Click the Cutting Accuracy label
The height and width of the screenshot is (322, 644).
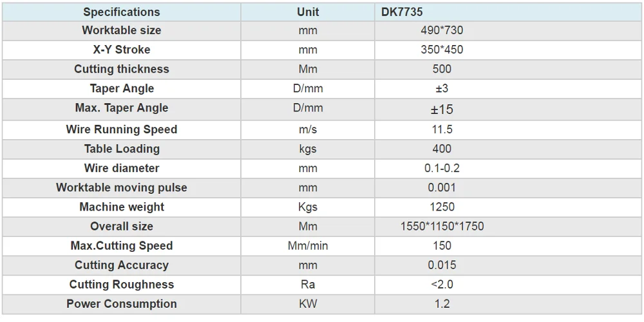click(122, 265)
